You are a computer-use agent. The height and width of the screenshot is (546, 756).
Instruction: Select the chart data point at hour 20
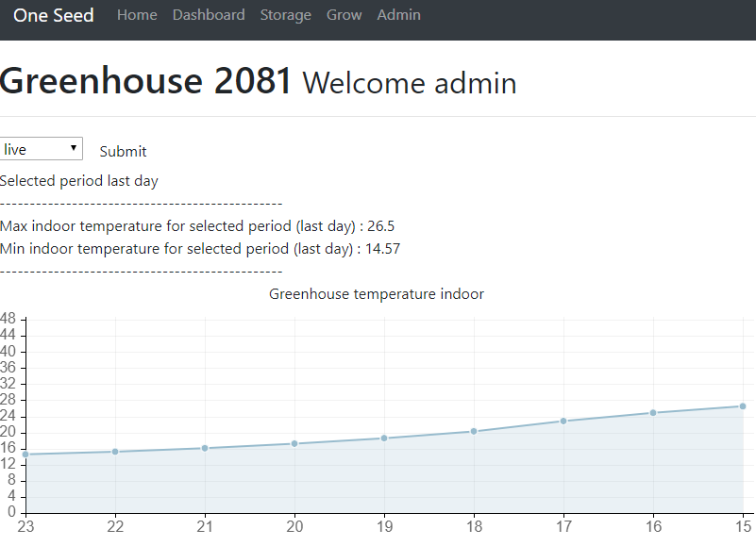pos(294,443)
